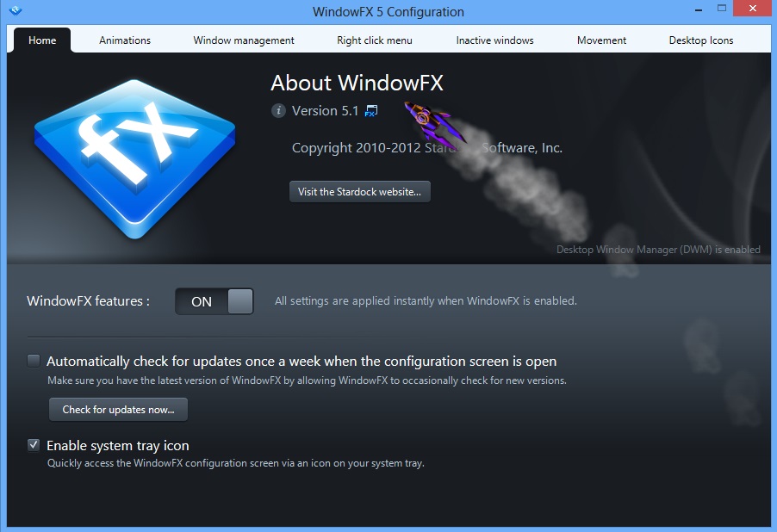777x532 pixels.
Task: Enable automatic weekly update checking checkbox
Action: (34, 361)
